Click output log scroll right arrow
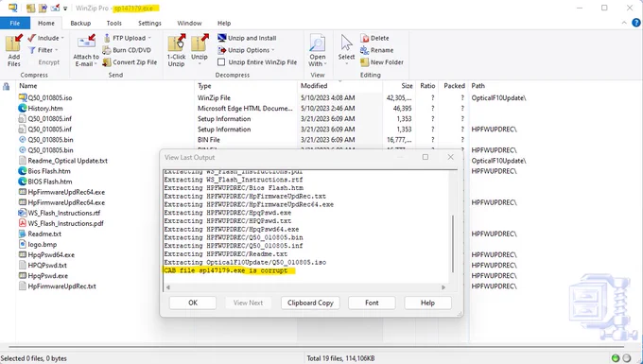The height and width of the screenshot is (364, 643). coord(443,287)
